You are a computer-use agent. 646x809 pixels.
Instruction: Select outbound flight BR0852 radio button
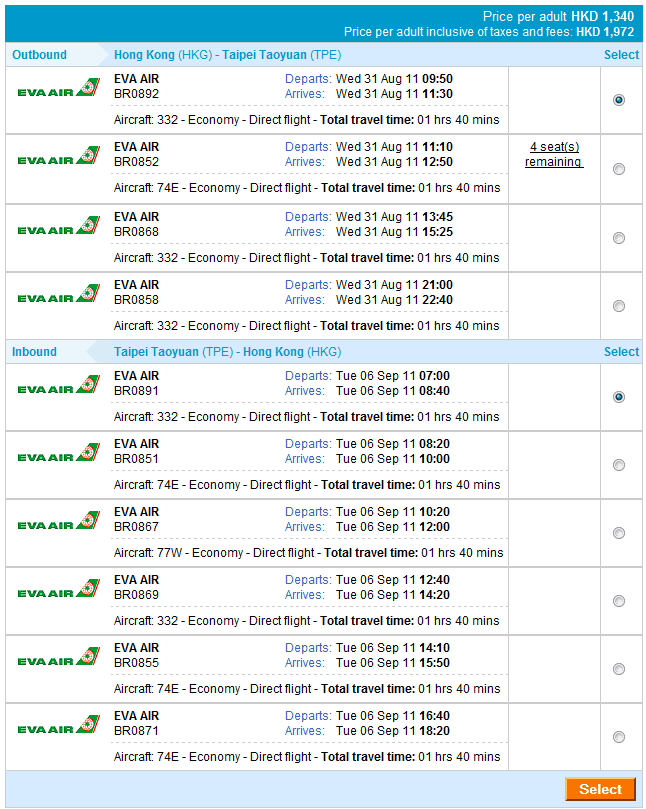(x=619, y=169)
